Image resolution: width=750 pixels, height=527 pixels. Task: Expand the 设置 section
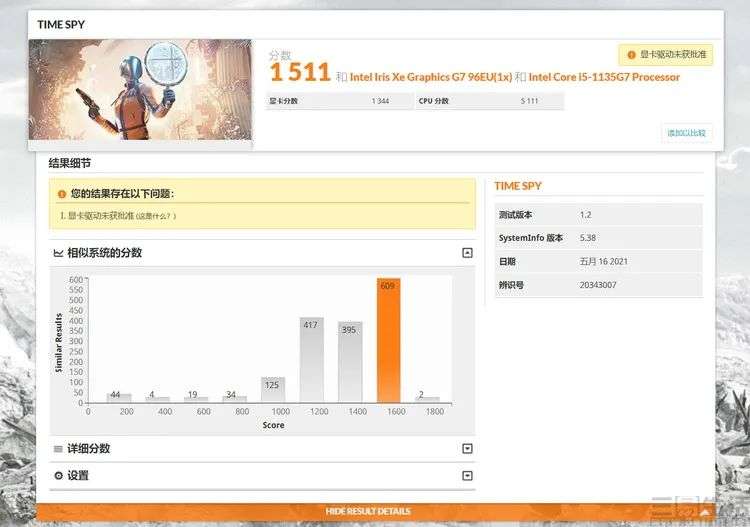click(467, 475)
